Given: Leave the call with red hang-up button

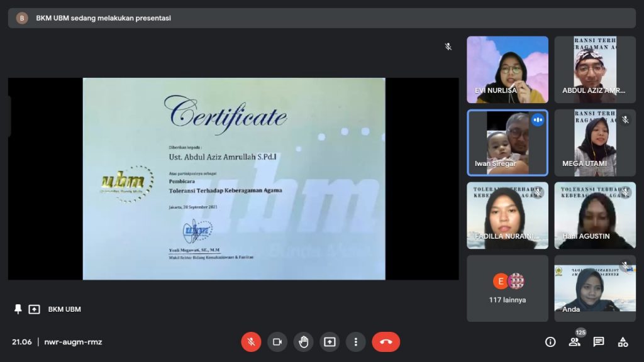Looking at the screenshot, I should 386,342.
